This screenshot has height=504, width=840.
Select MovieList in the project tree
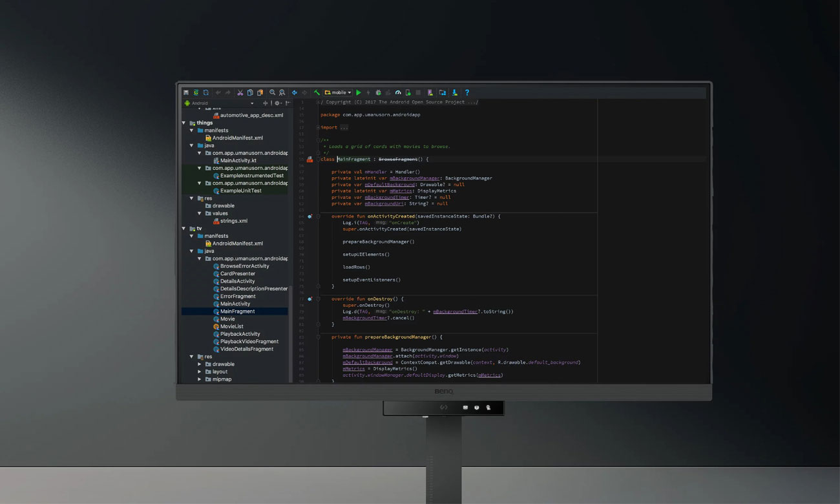pos(231,326)
